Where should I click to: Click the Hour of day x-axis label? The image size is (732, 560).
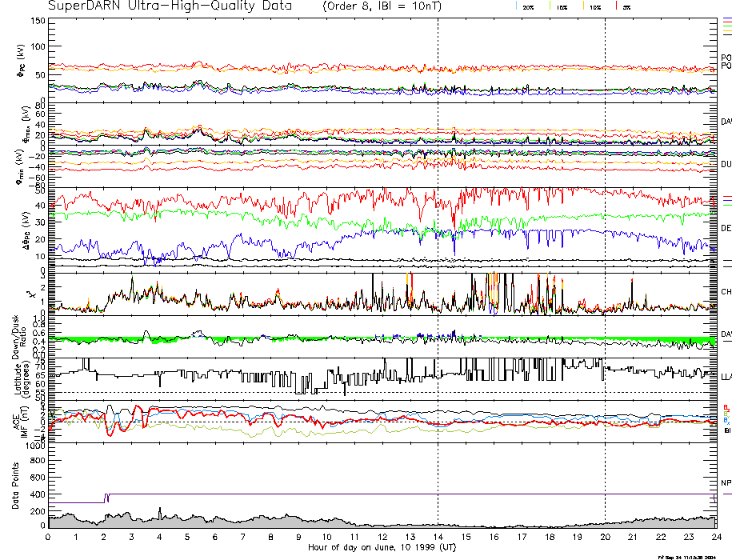[x=382, y=548]
